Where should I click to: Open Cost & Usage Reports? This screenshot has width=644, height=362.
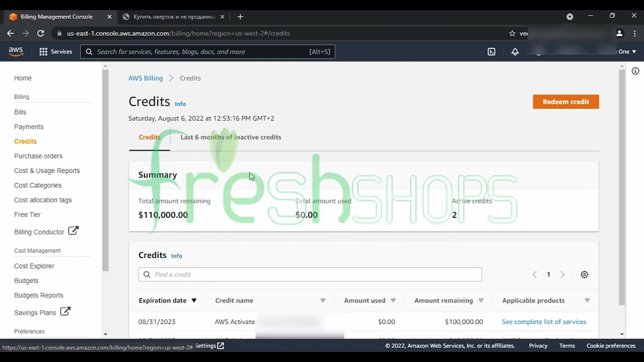[47, 170]
